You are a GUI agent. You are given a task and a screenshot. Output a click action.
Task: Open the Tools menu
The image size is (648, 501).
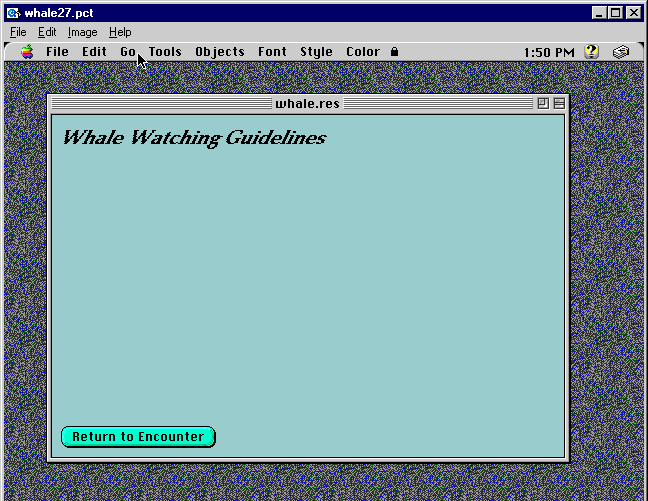pos(165,52)
